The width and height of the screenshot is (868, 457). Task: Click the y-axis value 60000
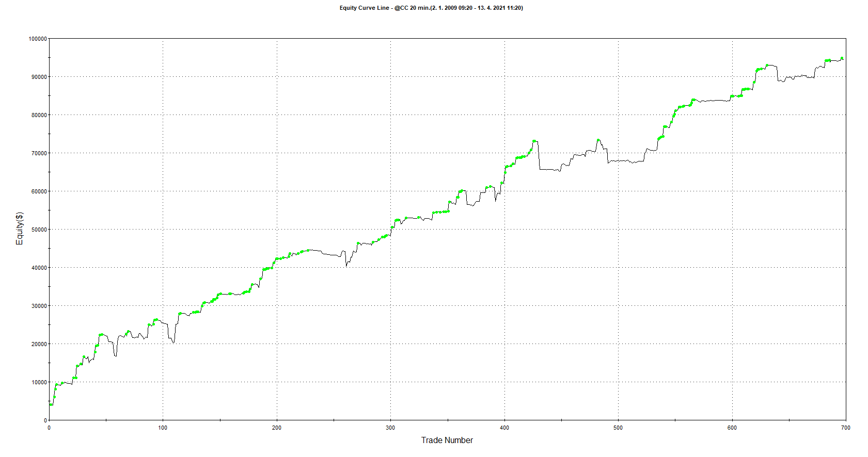click(39, 191)
